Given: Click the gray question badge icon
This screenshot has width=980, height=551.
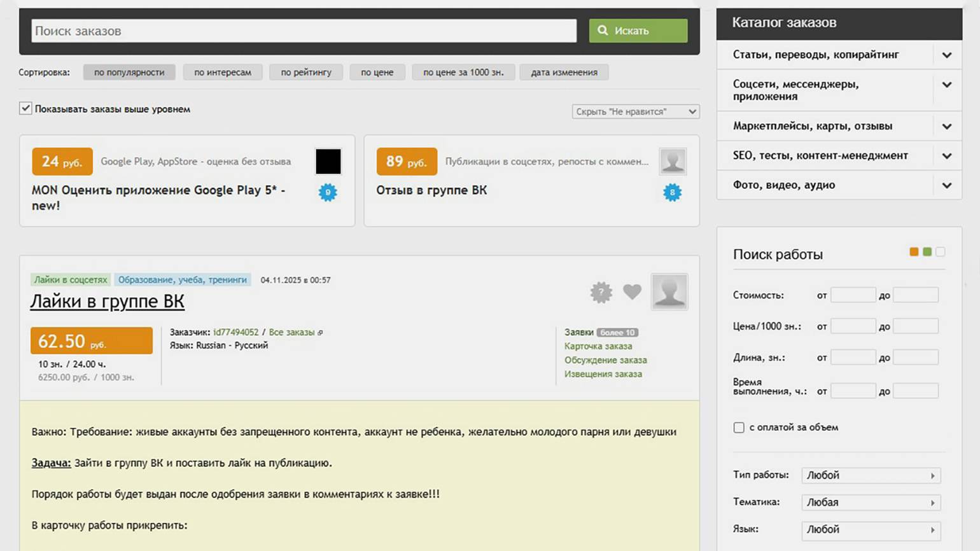Looking at the screenshot, I should [601, 292].
